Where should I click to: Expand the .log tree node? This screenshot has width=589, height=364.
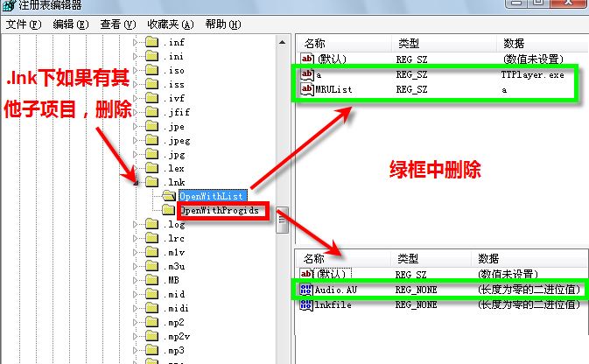(136, 224)
